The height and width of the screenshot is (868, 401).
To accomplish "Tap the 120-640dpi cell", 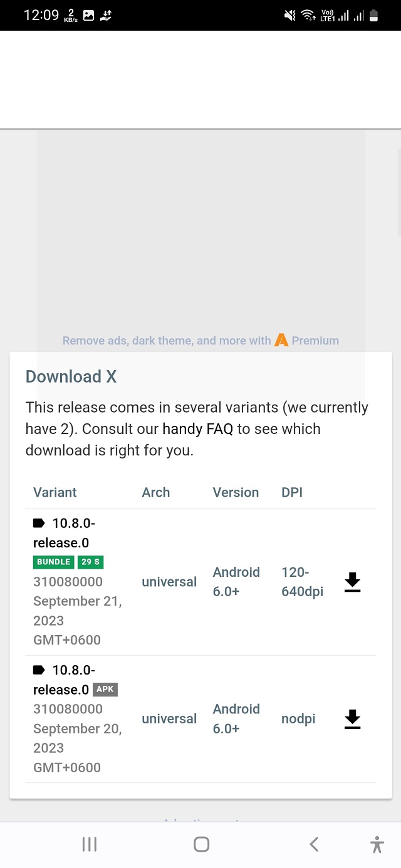I will pyautogui.click(x=303, y=582).
